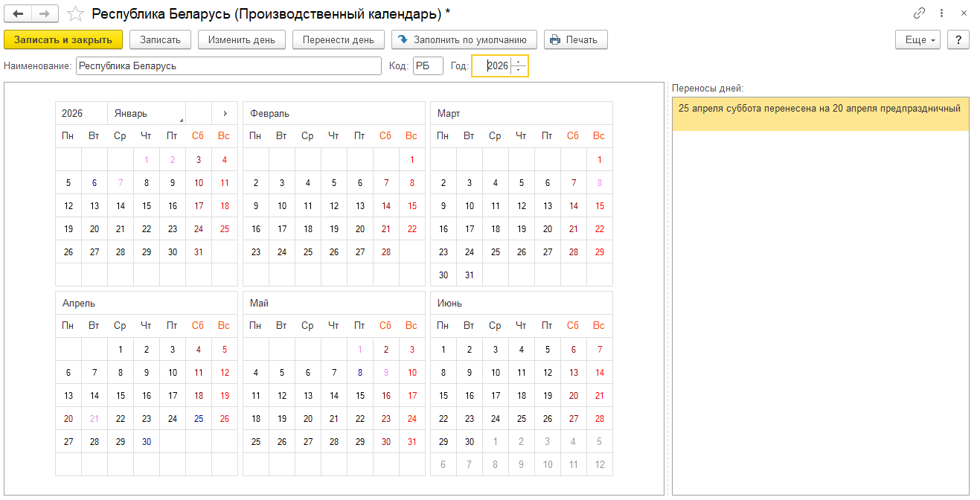
Task: Open the Еще dropdown menu
Action: tap(917, 39)
